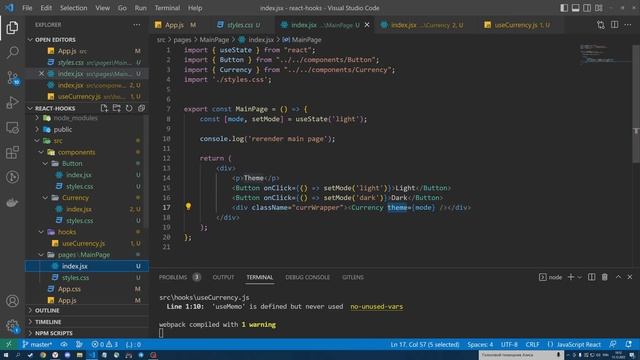Open editor more actions menu

click(x=628, y=25)
